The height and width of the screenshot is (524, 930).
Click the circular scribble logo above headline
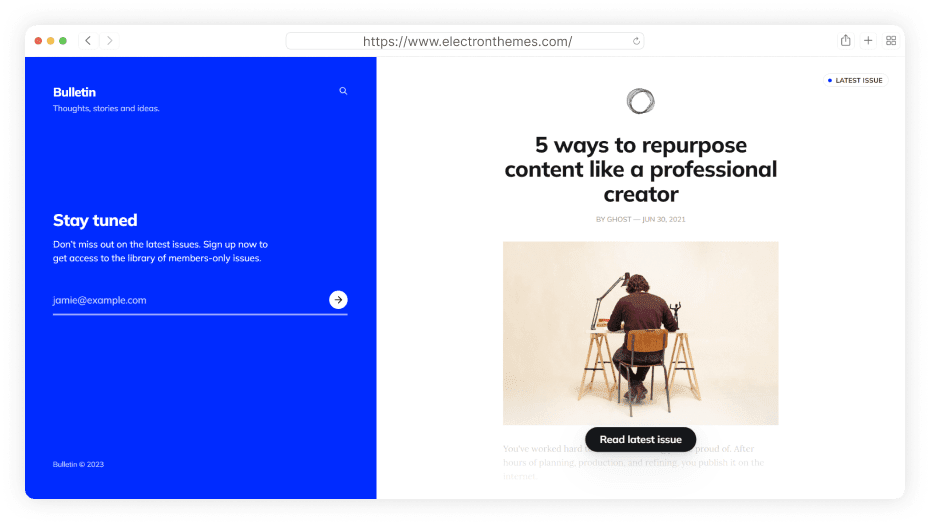(x=641, y=101)
